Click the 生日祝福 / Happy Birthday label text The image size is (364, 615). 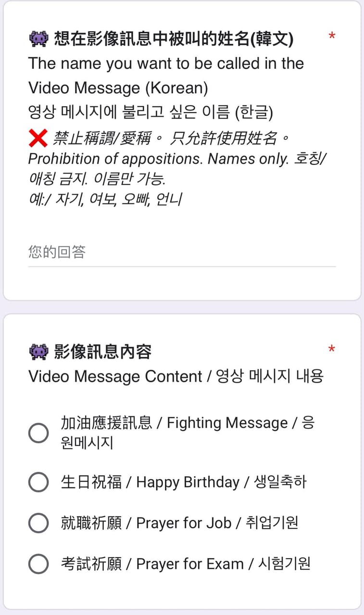click(184, 482)
